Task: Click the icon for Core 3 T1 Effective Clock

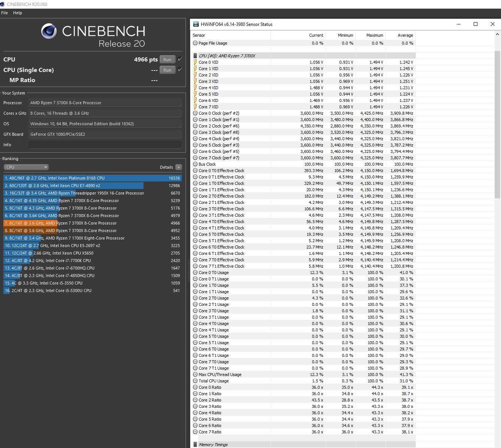Action: (x=195, y=215)
